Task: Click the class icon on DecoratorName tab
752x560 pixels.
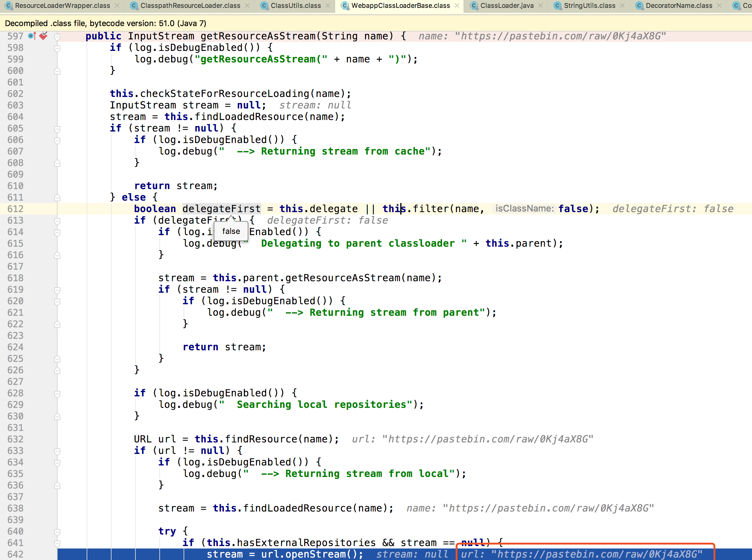Action: (639, 6)
